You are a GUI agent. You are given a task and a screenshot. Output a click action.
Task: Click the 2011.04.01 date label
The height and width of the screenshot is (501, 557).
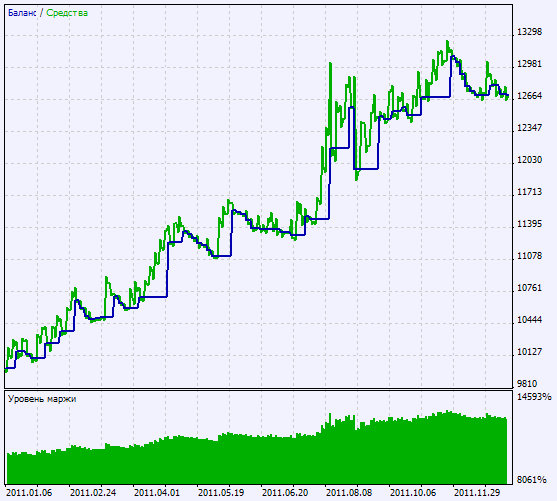tap(157, 493)
